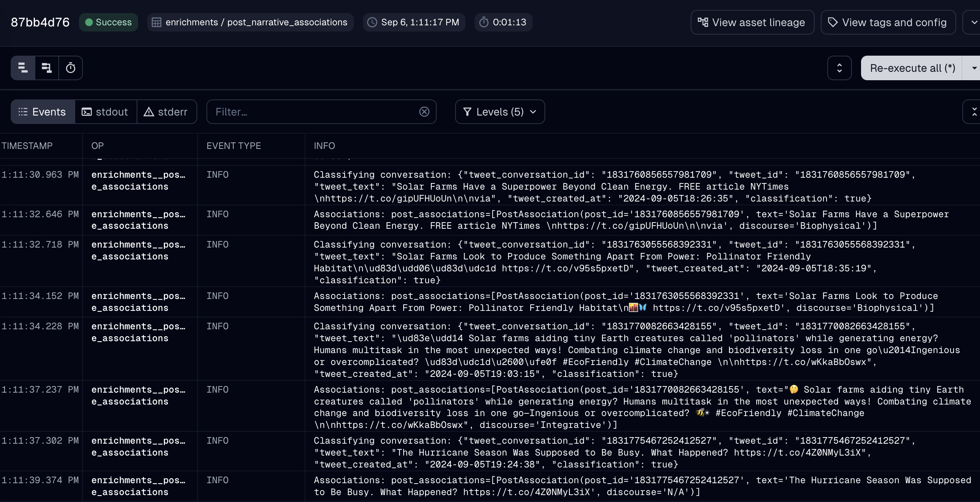Switch to waterfall view icon

(x=47, y=68)
